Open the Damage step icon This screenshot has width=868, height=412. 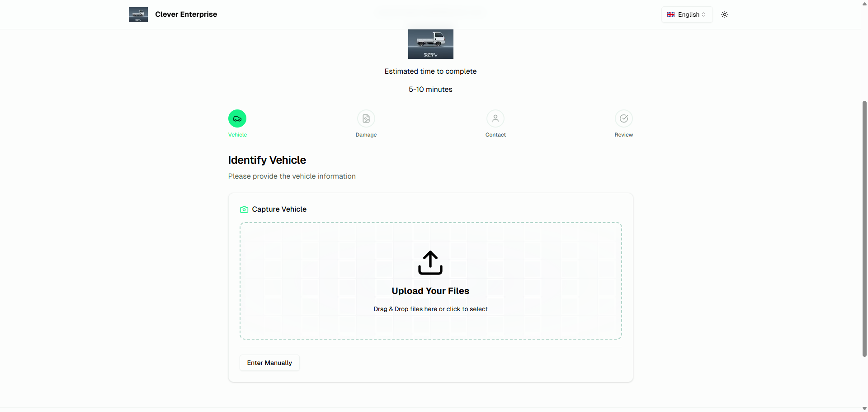[366, 118]
